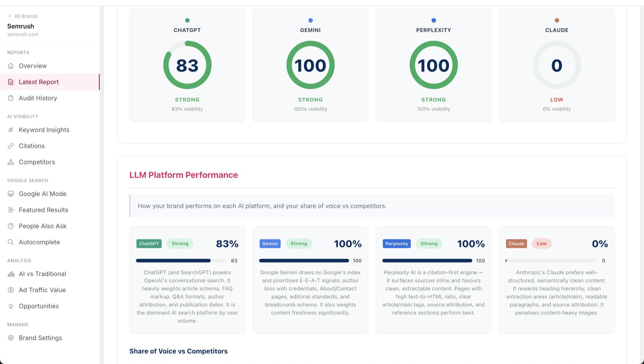
Task: Click the Autocomplete magnifier icon
Action: (x=11, y=242)
